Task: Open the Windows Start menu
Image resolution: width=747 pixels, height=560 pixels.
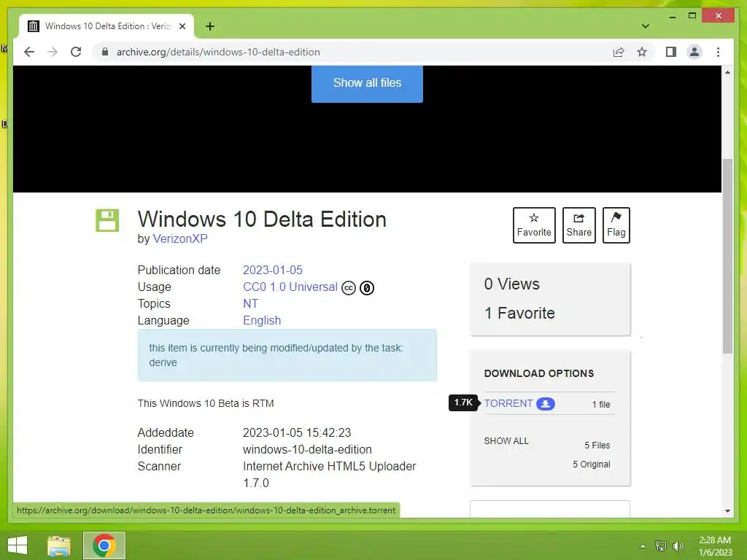Action: [x=18, y=545]
